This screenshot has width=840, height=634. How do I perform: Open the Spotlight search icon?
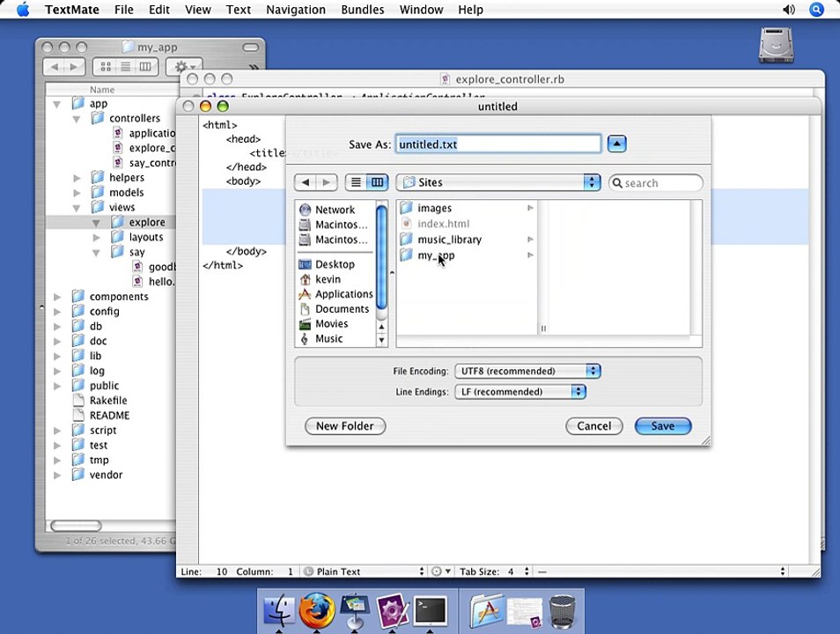(x=816, y=10)
